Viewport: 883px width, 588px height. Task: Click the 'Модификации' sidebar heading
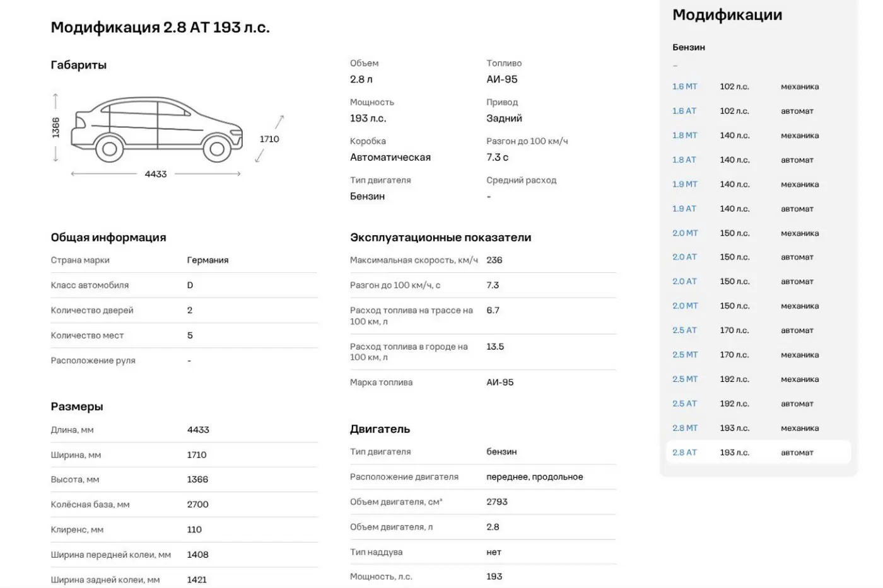pos(727,15)
